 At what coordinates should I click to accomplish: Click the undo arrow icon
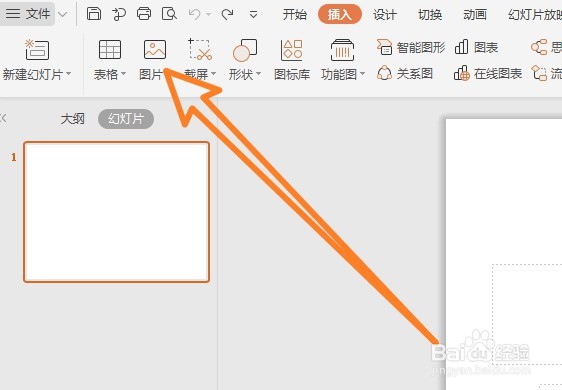click(x=194, y=14)
